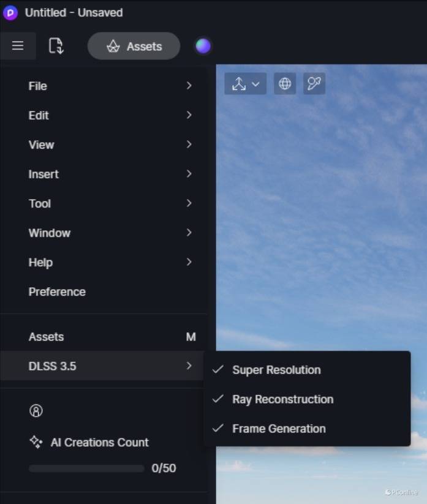Click the purple gradient sphere icon
This screenshot has height=504, width=427.
(x=203, y=46)
